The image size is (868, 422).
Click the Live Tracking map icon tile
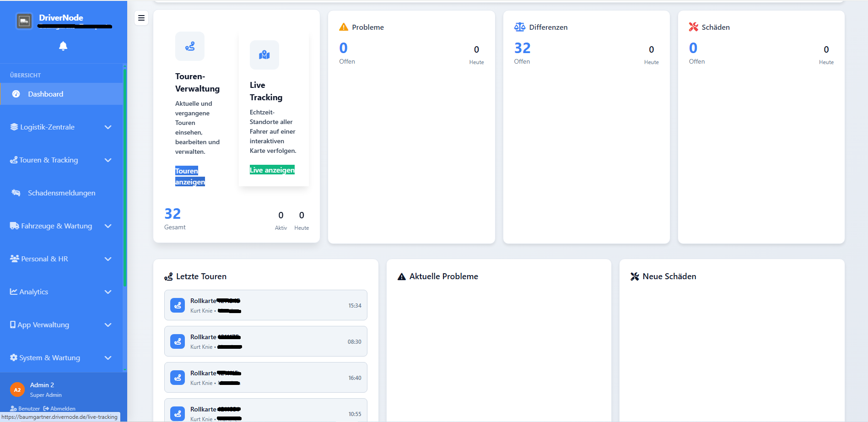pyautogui.click(x=264, y=55)
